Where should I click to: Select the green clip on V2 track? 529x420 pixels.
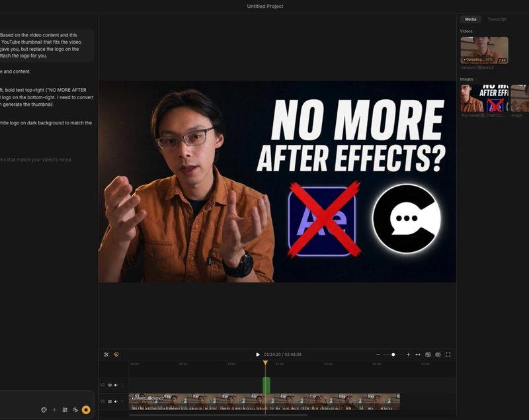266,385
